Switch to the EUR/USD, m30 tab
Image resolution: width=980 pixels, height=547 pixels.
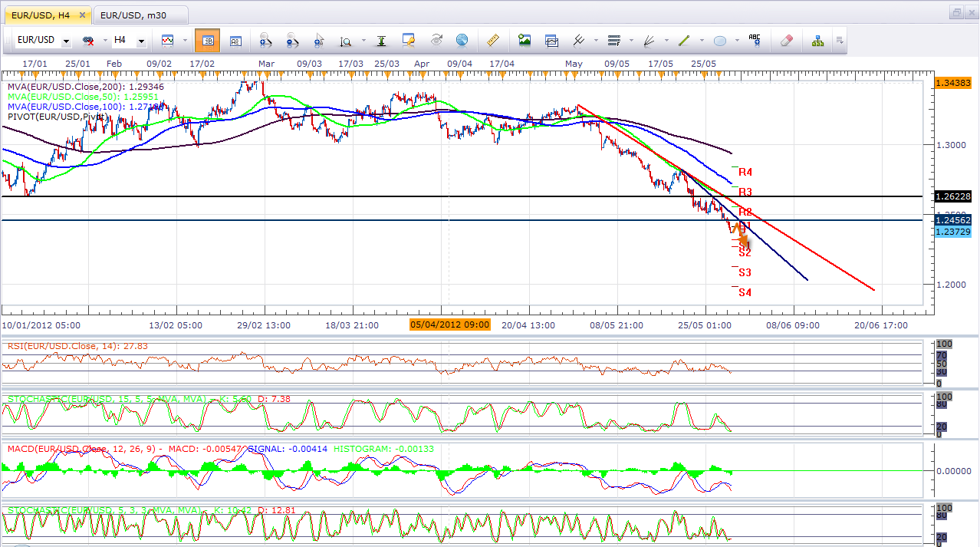click(x=143, y=15)
